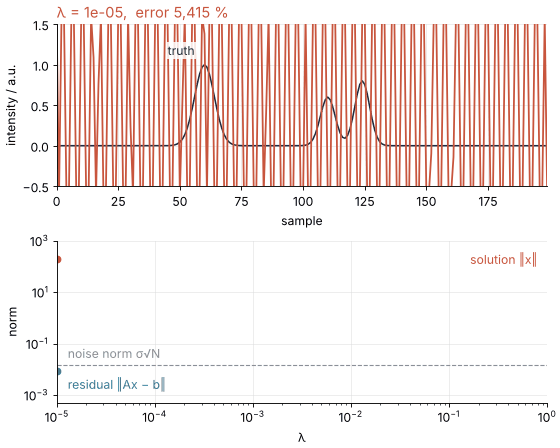Click the 'solution ‖x‖' legend label
Image resolution: width=560 pixels, height=448 pixels.
coord(503,260)
